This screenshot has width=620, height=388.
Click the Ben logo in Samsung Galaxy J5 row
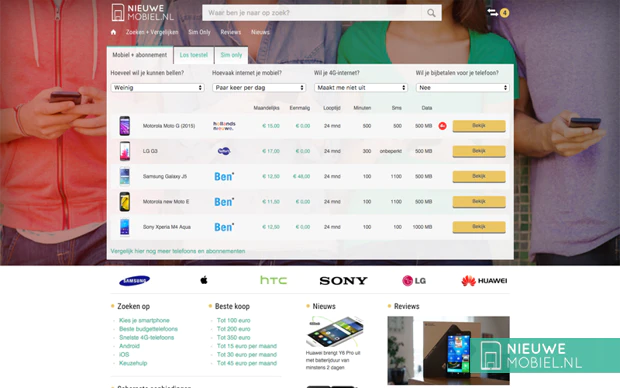point(224,176)
